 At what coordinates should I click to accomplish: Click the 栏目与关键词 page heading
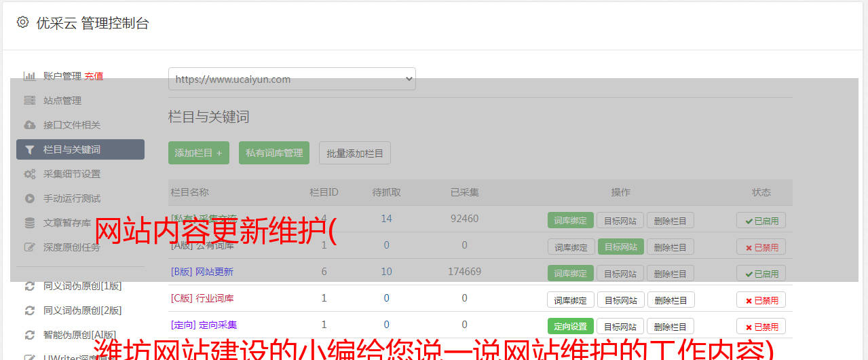point(209,117)
